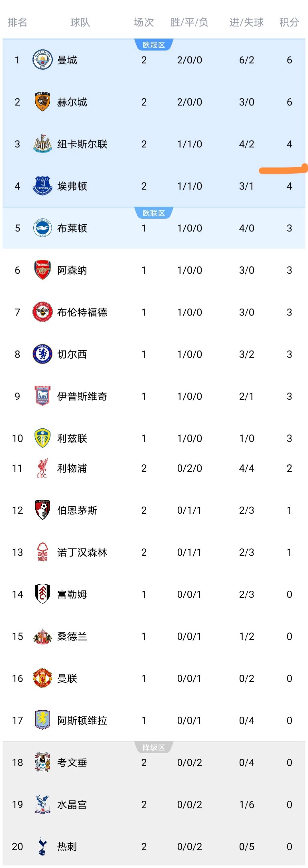The width and height of the screenshot is (308, 868).
Task: Select the 欧联区 zone label
Action: (x=154, y=213)
